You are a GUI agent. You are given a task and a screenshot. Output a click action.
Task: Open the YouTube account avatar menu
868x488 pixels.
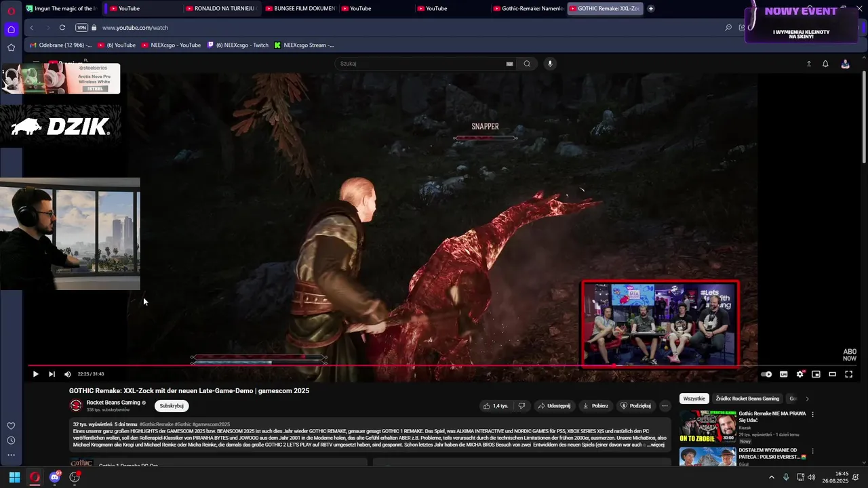pyautogui.click(x=845, y=64)
